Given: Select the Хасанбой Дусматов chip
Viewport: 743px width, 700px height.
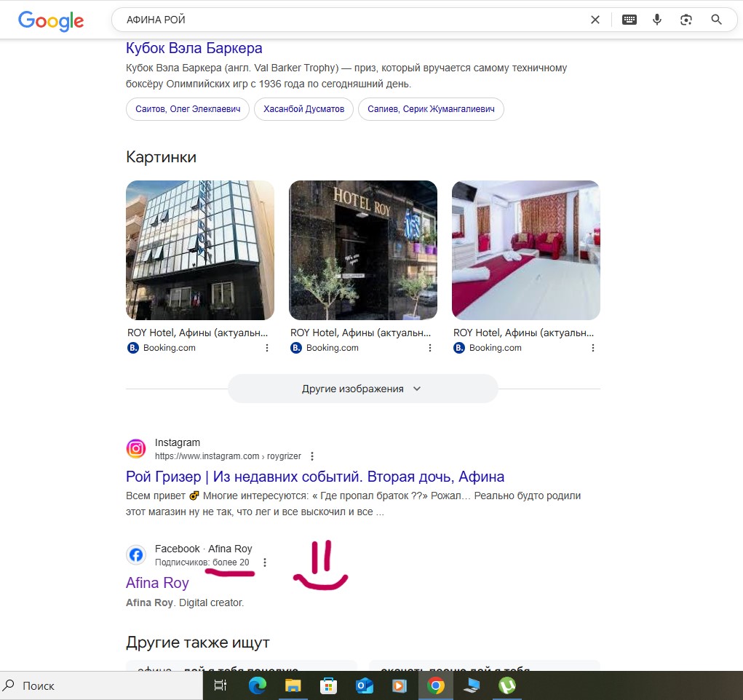Looking at the screenshot, I should (303, 109).
